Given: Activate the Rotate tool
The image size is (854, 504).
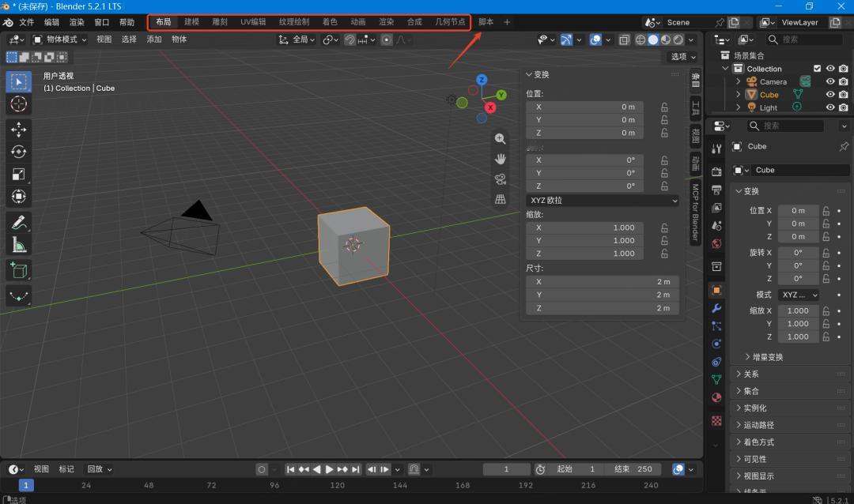Looking at the screenshot, I should pos(18,152).
